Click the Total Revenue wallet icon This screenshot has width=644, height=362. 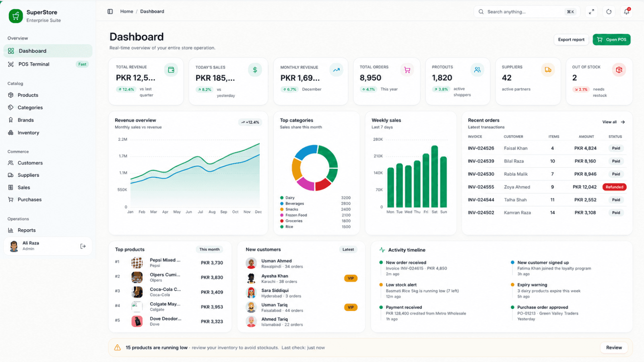click(171, 70)
